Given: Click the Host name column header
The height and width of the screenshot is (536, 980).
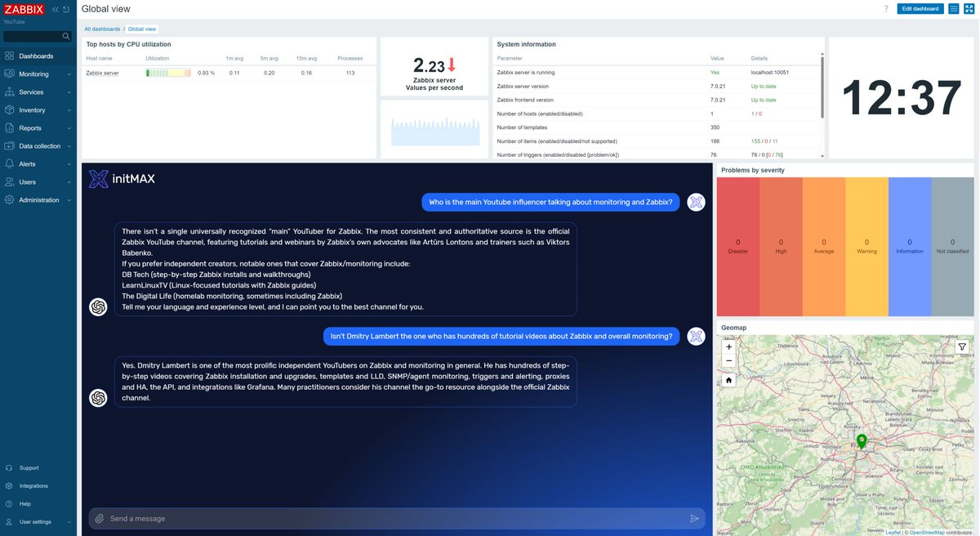Looking at the screenshot, I should [99, 58].
